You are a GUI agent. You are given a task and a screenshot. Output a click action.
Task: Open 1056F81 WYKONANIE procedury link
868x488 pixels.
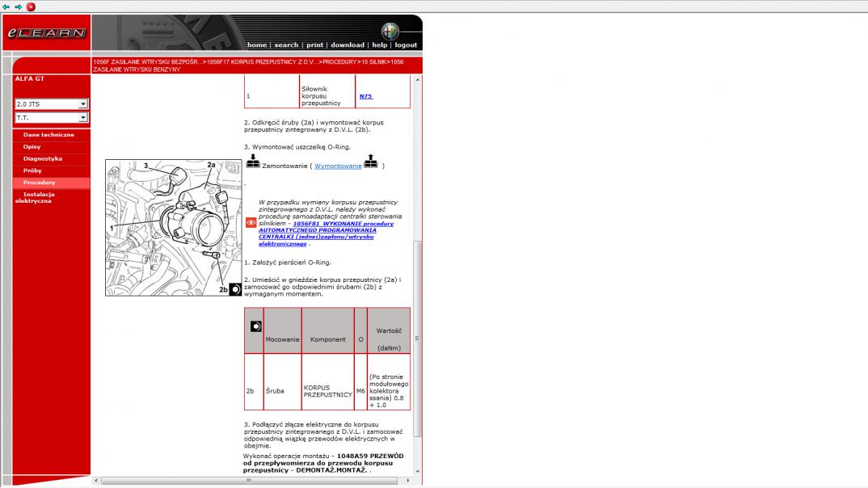(x=326, y=233)
